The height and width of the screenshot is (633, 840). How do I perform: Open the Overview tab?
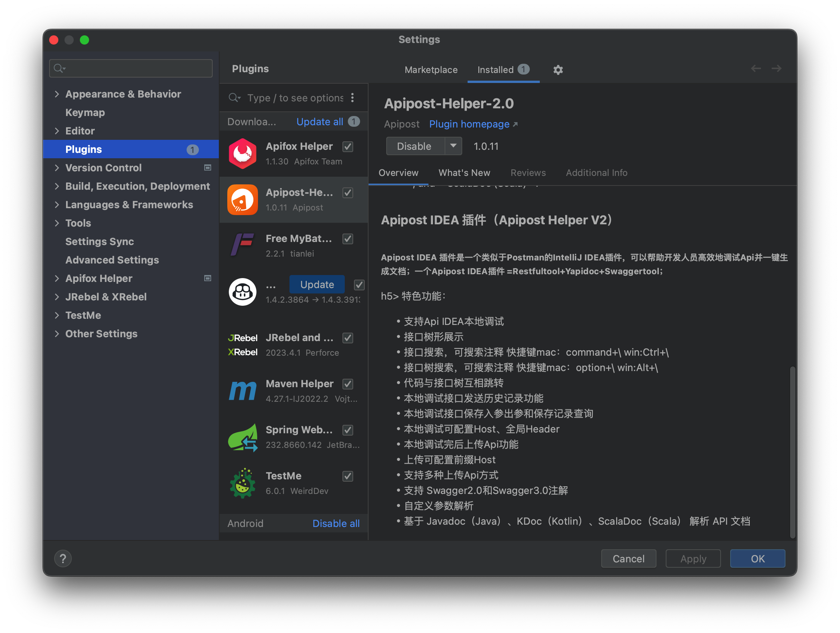[399, 173]
